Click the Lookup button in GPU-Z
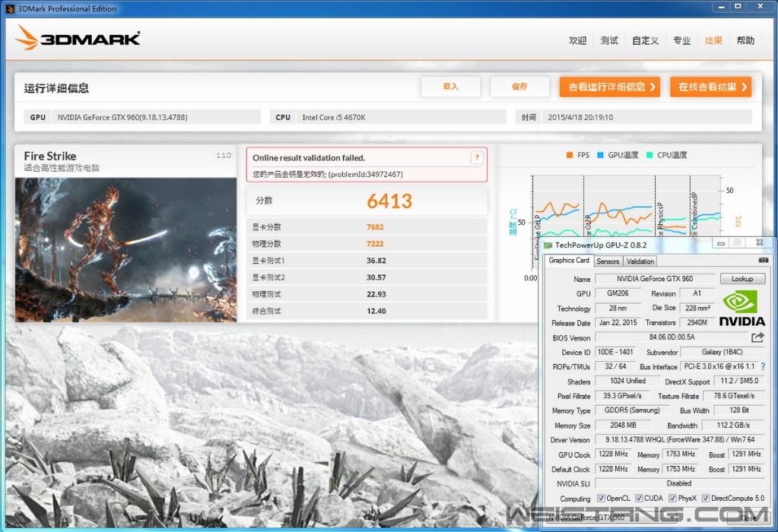 [x=742, y=279]
